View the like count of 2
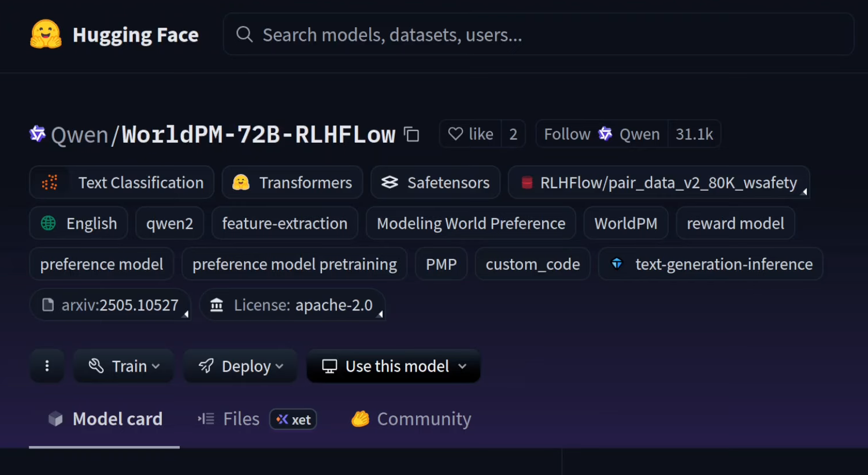The height and width of the screenshot is (475, 868). pyautogui.click(x=513, y=134)
